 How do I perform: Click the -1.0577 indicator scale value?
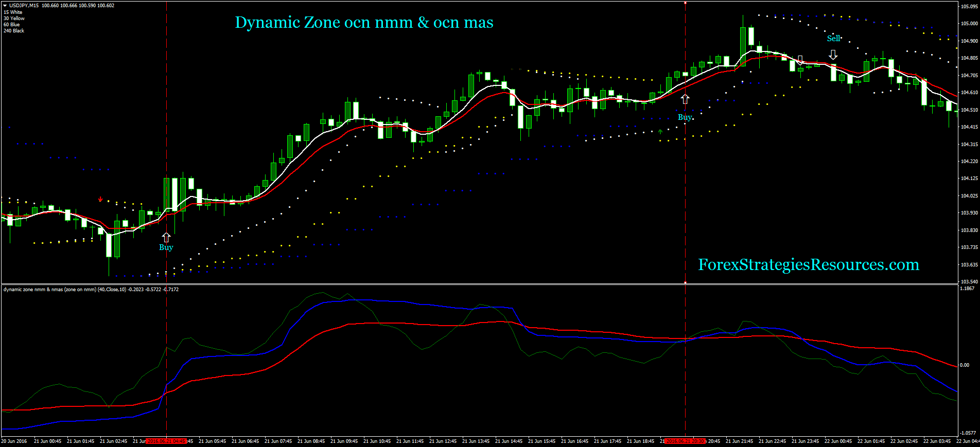pyautogui.click(x=968, y=433)
